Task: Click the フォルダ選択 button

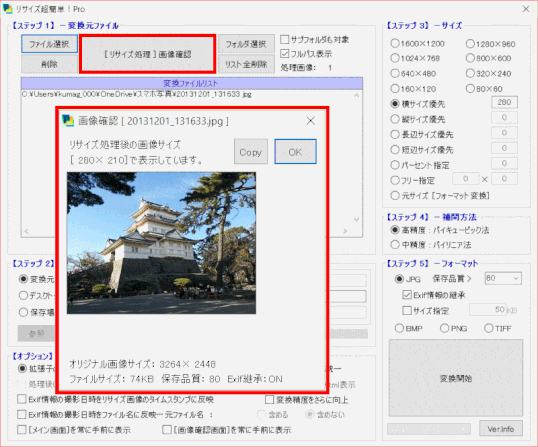Action: (x=246, y=44)
